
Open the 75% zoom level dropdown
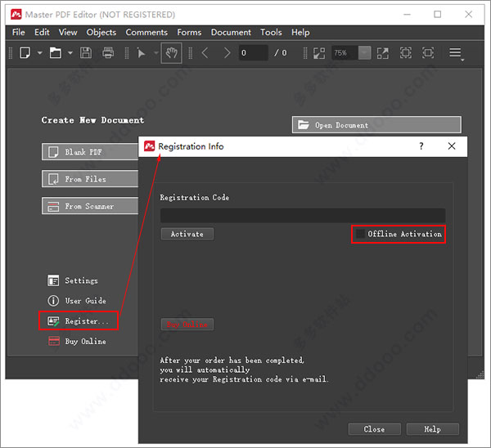[364, 53]
